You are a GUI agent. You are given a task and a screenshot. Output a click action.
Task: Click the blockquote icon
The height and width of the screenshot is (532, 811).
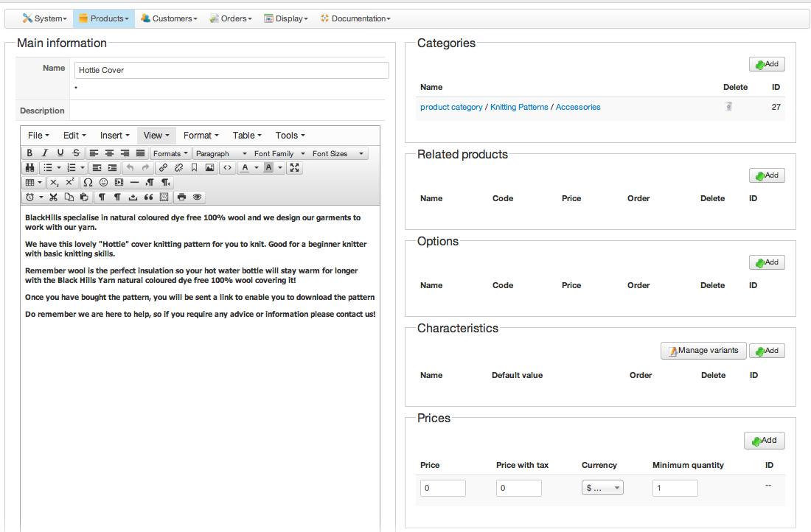click(x=148, y=197)
